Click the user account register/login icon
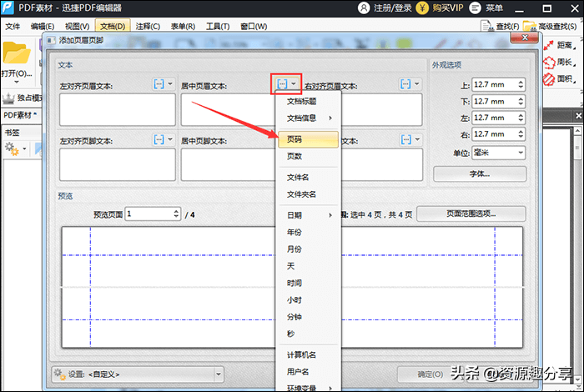The height and width of the screenshot is (392, 584). pos(364,8)
